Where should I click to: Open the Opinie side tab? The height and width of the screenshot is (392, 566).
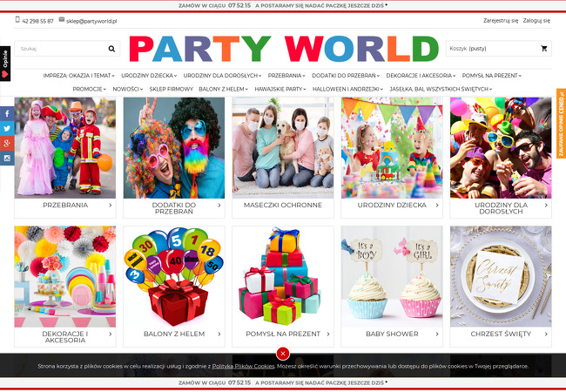click(x=5, y=64)
